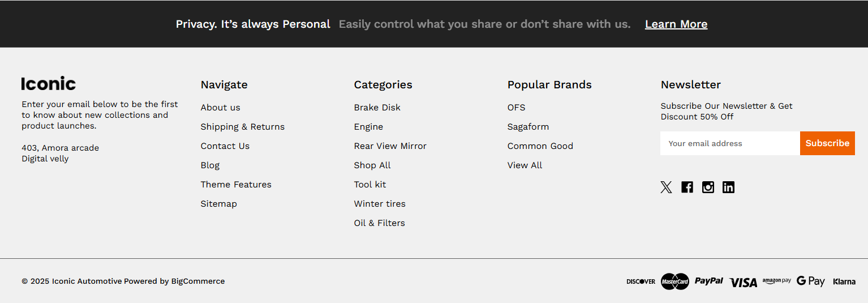This screenshot has width=868, height=303.
Task: Focus the email address input field
Action: click(x=730, y=143)
